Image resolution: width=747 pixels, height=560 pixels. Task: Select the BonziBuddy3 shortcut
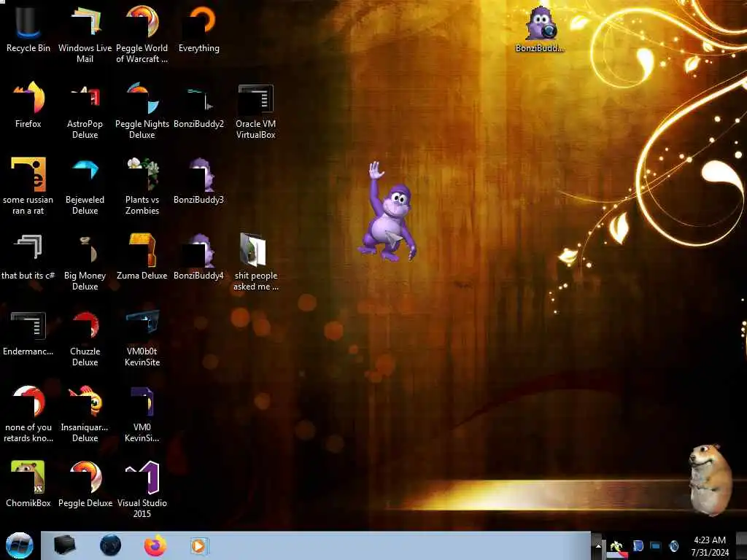[x=198, y=180]
